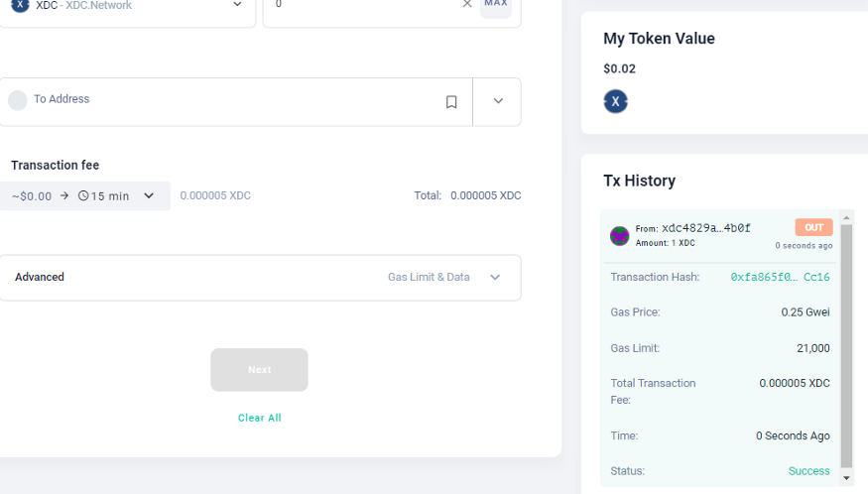Open the transaction fee speed dropdown
The image size is (868, 494).
(x=149, y=196)
